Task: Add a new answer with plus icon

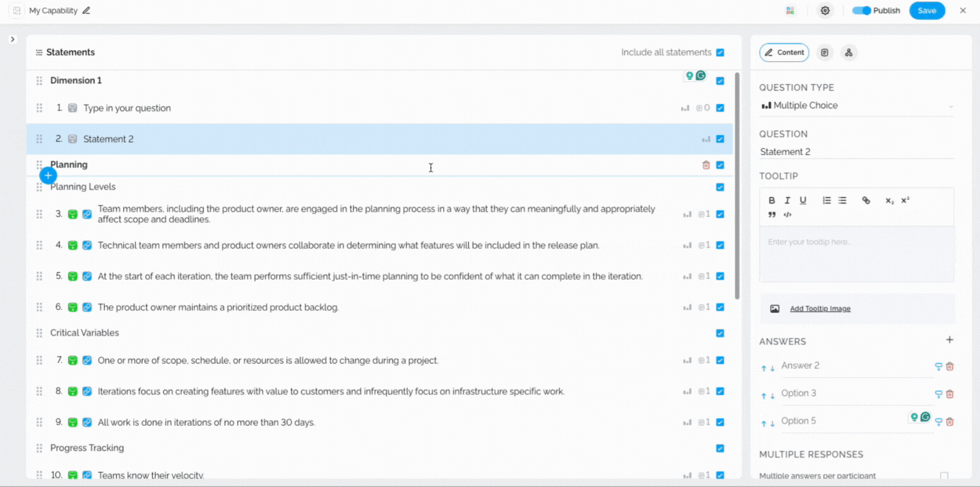Action: 950,340
